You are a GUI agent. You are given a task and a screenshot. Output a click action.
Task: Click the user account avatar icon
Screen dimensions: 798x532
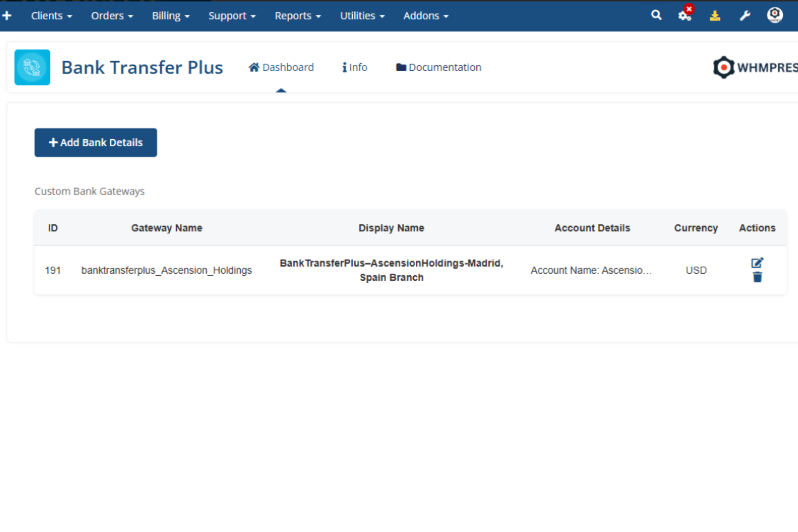coord(775,15)
